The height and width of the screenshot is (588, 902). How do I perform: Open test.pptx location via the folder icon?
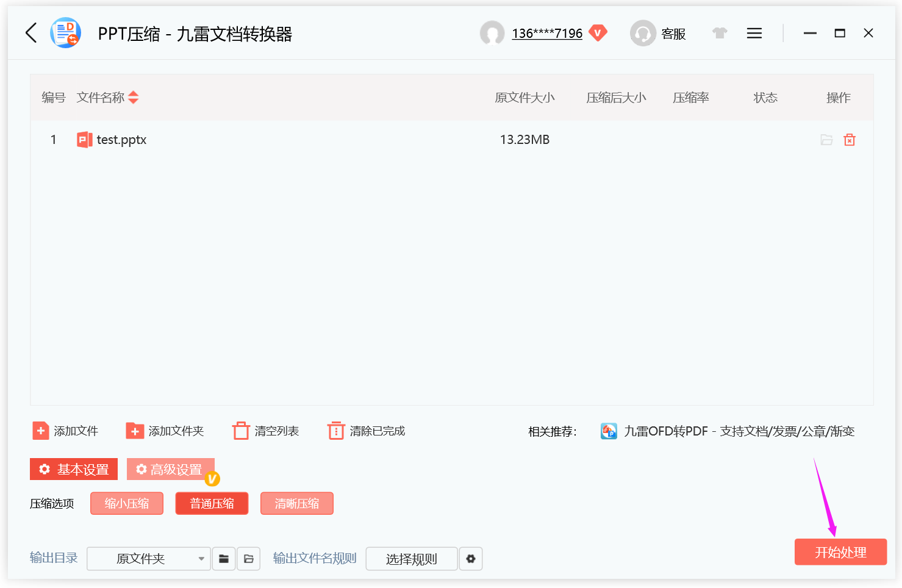pyautogui.click(x=826, y=140)
